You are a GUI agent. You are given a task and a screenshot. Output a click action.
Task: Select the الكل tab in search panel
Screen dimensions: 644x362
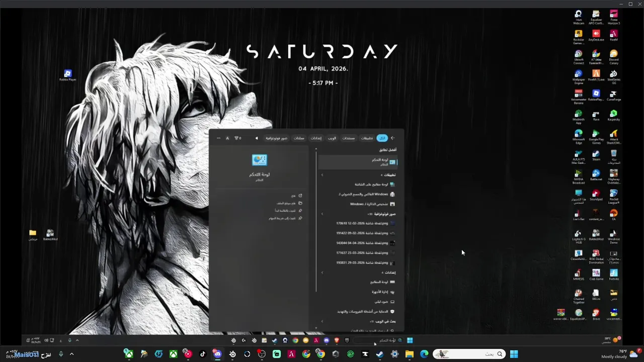(x=382, y=138)
